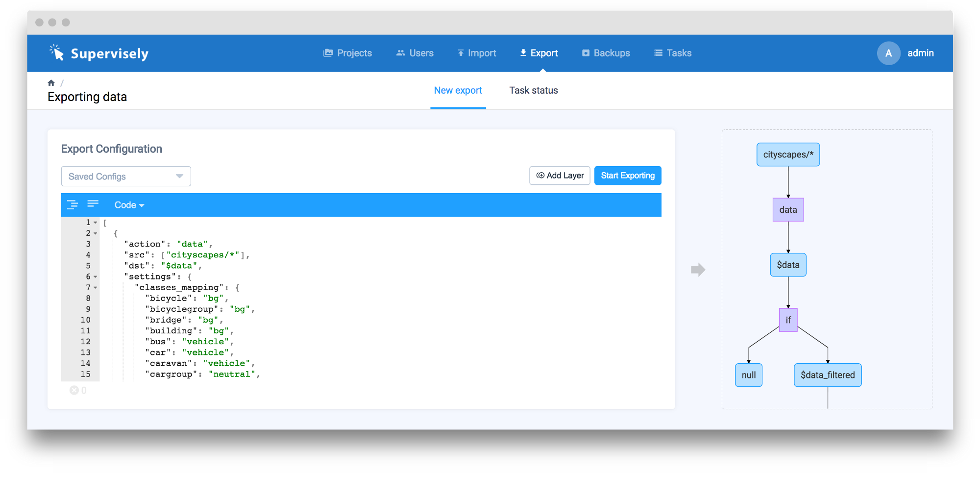Viewport: 980px width, 477px height.
Task: Collapse the fold arrow on line 1
Action: click(x=96, y=223)
